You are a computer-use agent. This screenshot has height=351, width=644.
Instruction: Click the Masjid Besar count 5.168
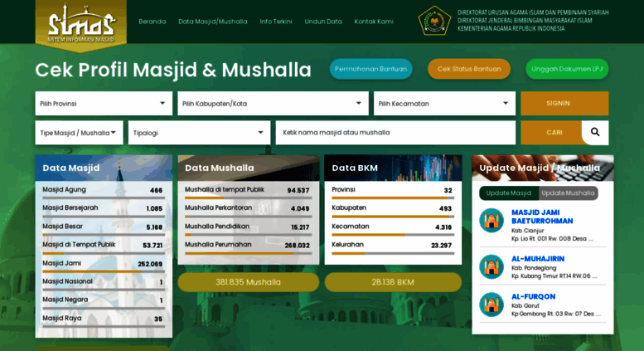(x=154, y=227)
